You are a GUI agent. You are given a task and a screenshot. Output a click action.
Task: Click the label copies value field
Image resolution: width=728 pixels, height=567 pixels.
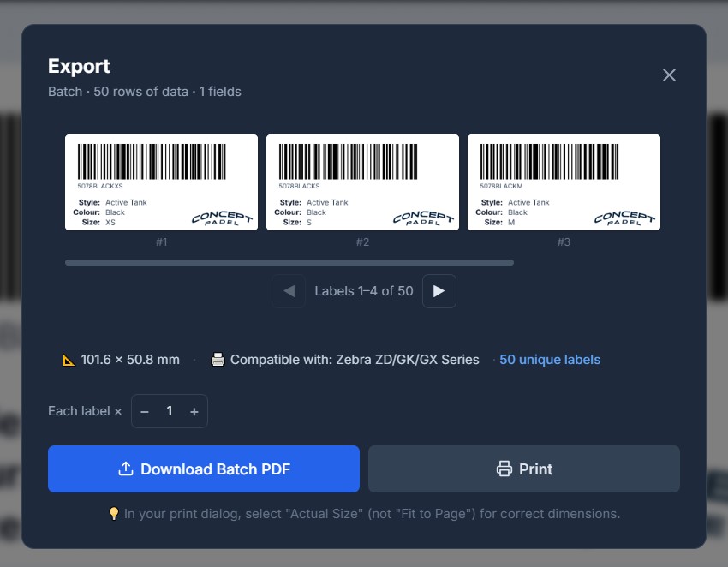coord(170,411)
